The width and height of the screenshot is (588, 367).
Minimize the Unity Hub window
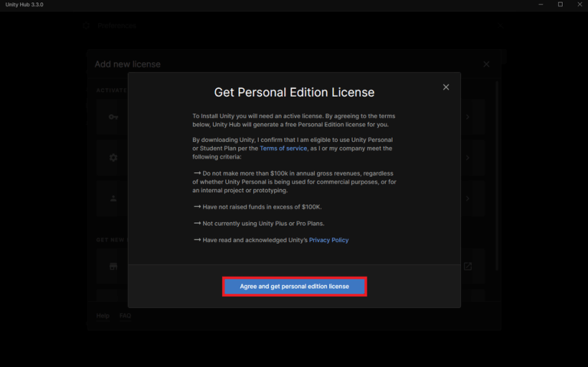point(539,5)
